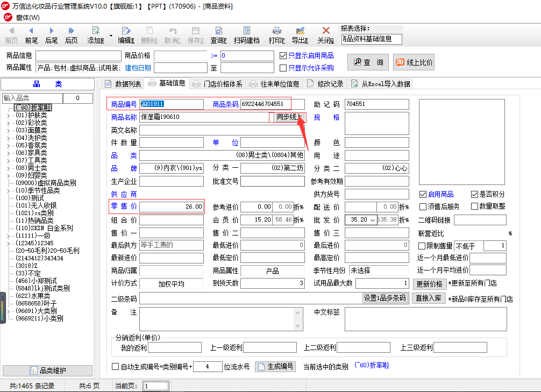The image size is (541, 392).
Task: Open 从Excel导入数据 tab
Action: (380, 84)
